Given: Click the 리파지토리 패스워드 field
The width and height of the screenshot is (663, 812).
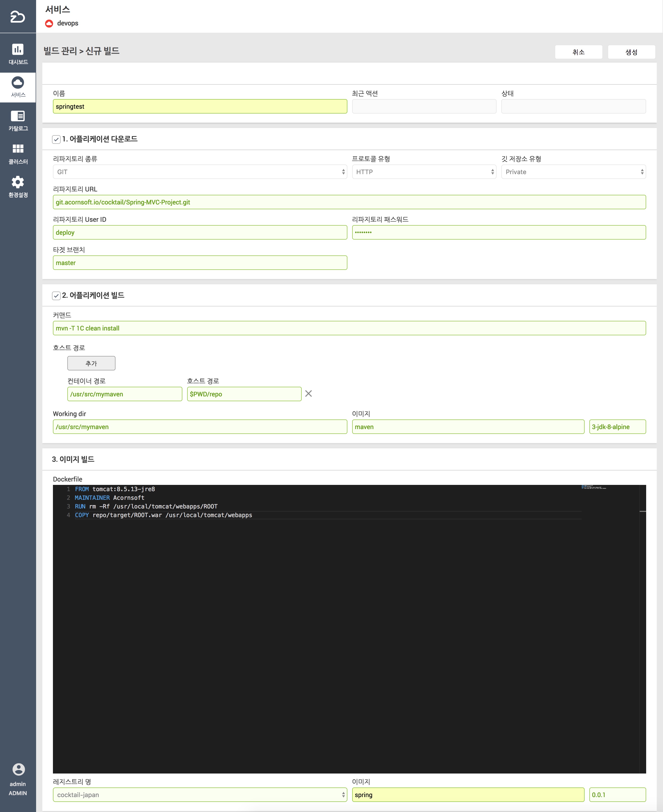Looking at the screenshot, I should (499, 233).
